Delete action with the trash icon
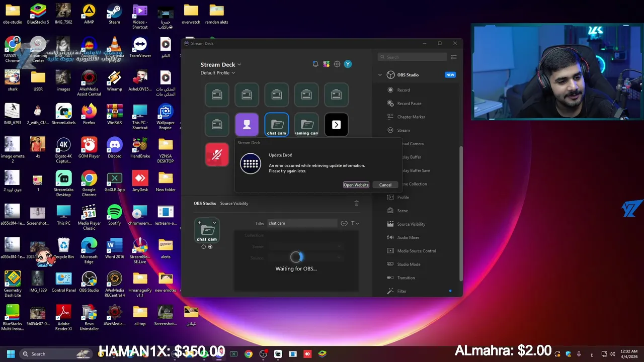Screen dimensions: 644x362 tap(357, 203)
